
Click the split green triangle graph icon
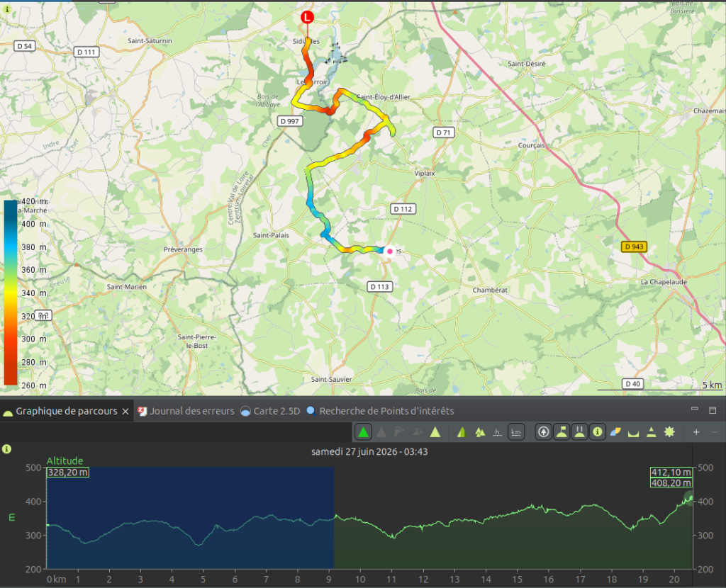[x=462, y=432]
